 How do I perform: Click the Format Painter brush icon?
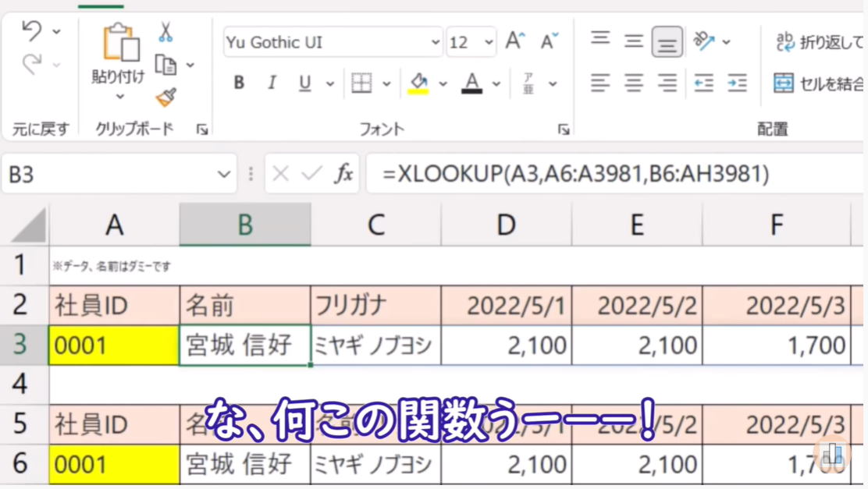[x=165, y=97]
